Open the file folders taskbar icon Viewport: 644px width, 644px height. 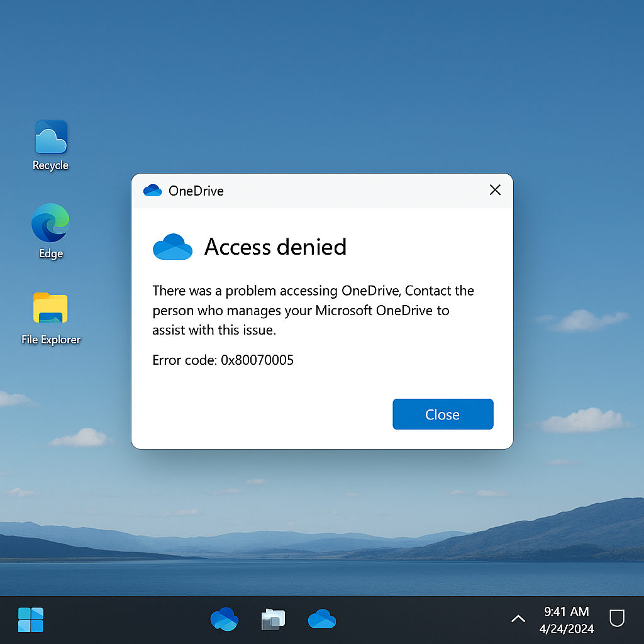point(273,619)
